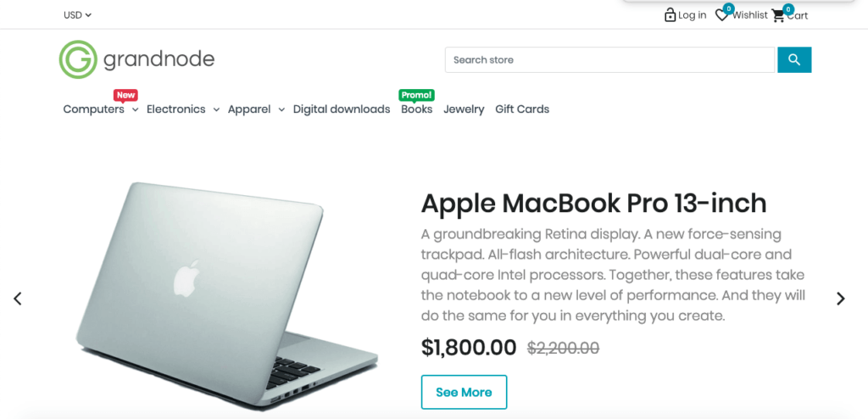Open the USD currency dropdown
The height and width of the screenshot is (419, 868).
[x=77, y=15]
